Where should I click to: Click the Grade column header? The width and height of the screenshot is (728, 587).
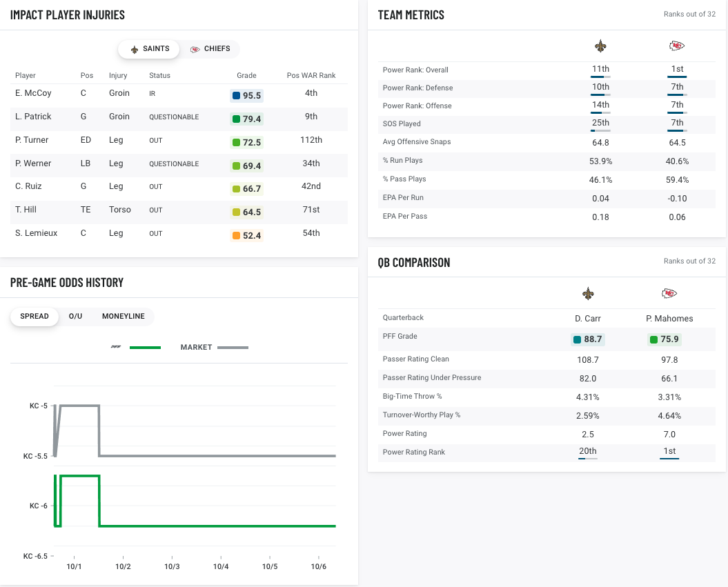[246, 75]
